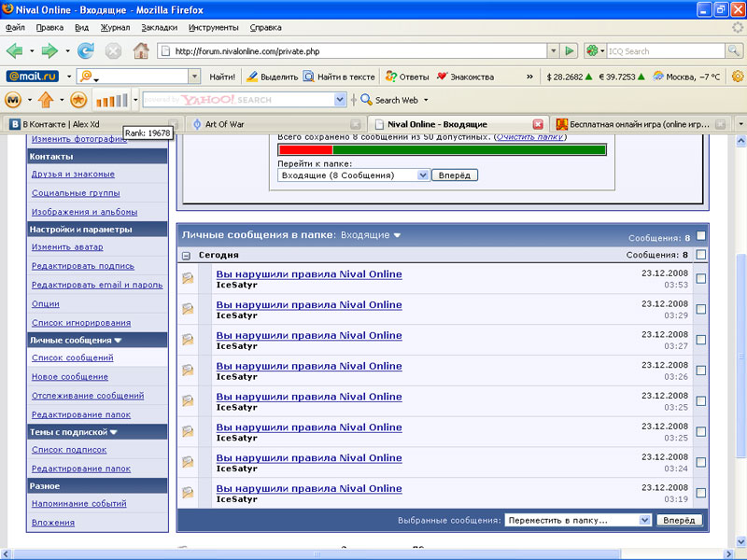Screen dimensions: 747x560
Task: Click the Moscow weather icon in the toolbar
Action: tap(658, 77)
